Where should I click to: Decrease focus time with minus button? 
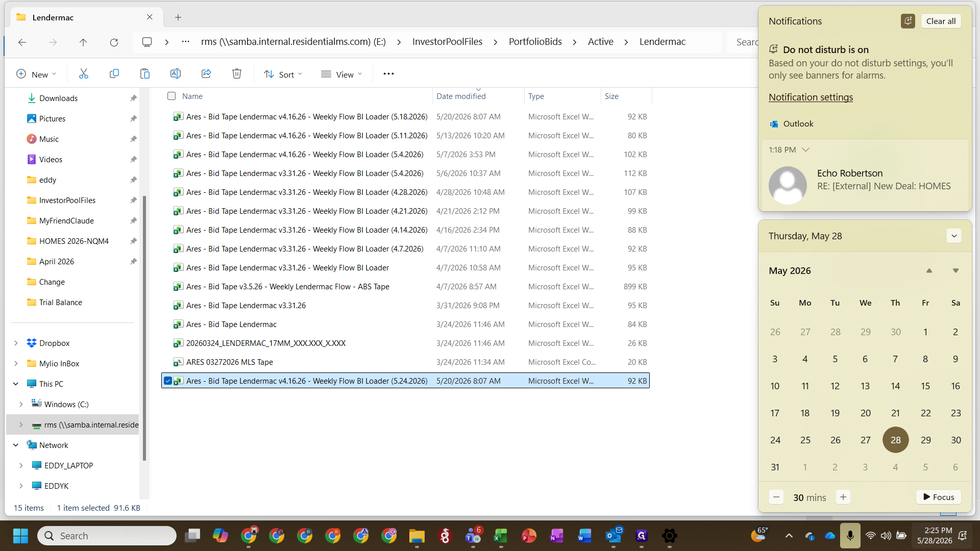click(x=776, y=497)
